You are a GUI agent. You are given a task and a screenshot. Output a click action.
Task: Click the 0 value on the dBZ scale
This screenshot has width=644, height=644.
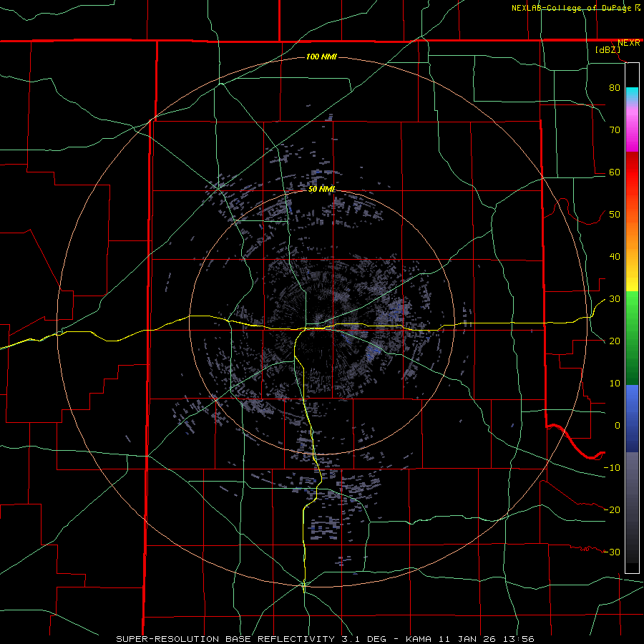(618, 426)
